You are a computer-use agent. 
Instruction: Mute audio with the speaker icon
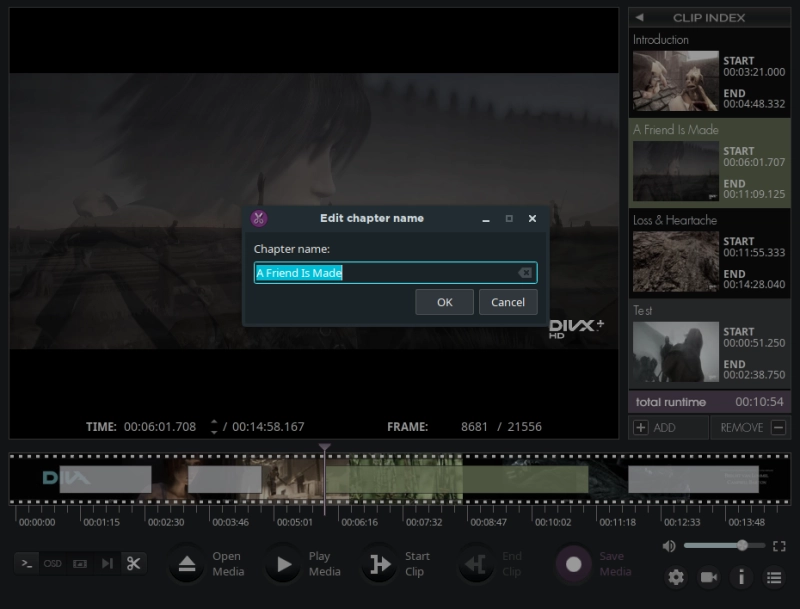tap(669, 546)
